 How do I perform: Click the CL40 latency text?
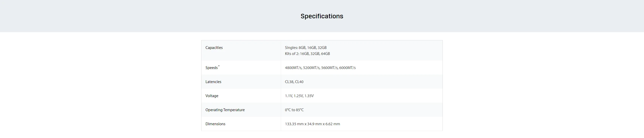(299, 82)
